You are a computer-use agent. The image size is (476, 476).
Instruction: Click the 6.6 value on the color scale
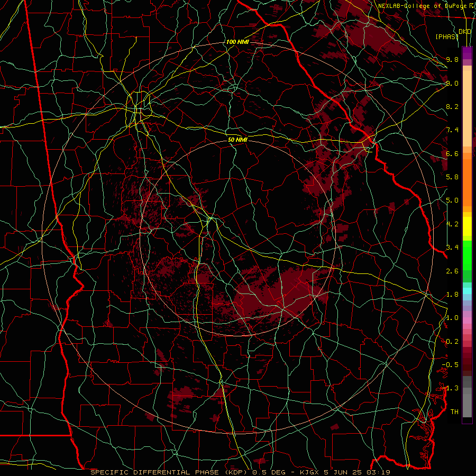point(452,153)
